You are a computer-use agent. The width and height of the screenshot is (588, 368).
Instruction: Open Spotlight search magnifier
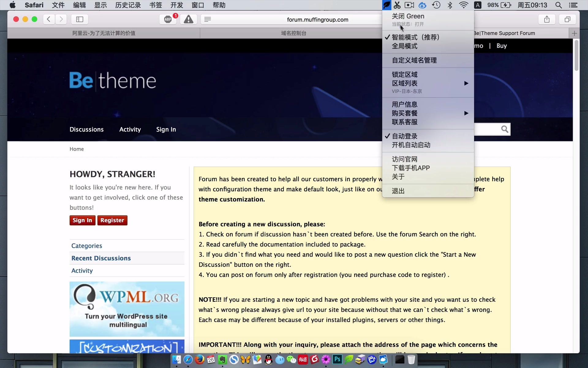(x=559, y=5)
